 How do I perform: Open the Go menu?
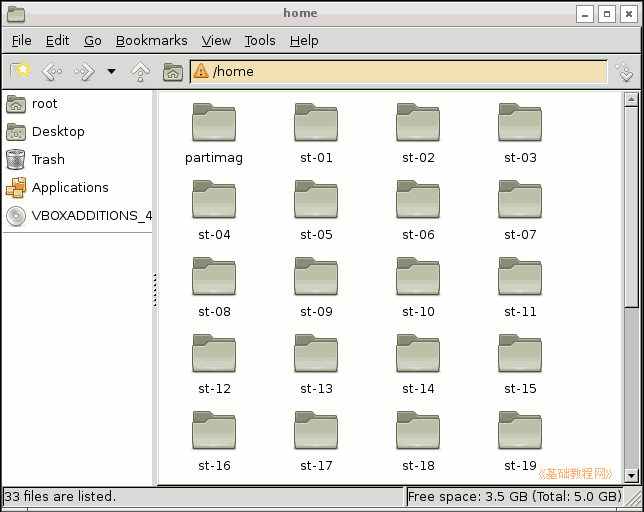[x=93, y=41]
